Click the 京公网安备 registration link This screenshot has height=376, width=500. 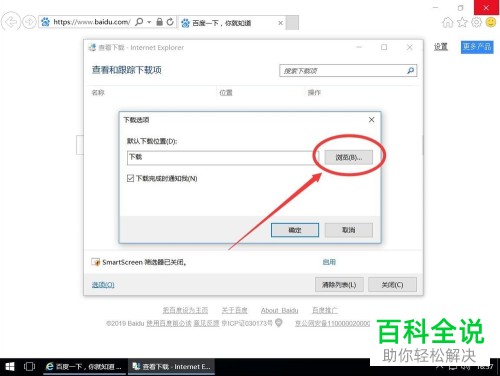(x=332, y=323)
